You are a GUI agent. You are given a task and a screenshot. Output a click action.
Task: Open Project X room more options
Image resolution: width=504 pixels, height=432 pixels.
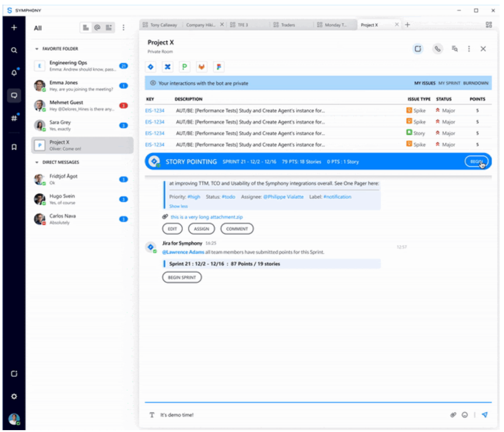point(469,49)
